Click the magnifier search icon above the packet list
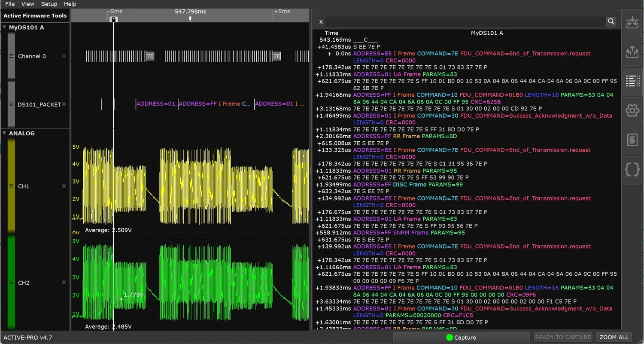 [x=611, y=21]
